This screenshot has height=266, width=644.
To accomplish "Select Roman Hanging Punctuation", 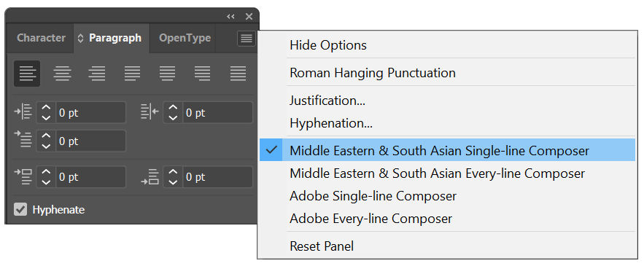I will click(x=447, y=73).
